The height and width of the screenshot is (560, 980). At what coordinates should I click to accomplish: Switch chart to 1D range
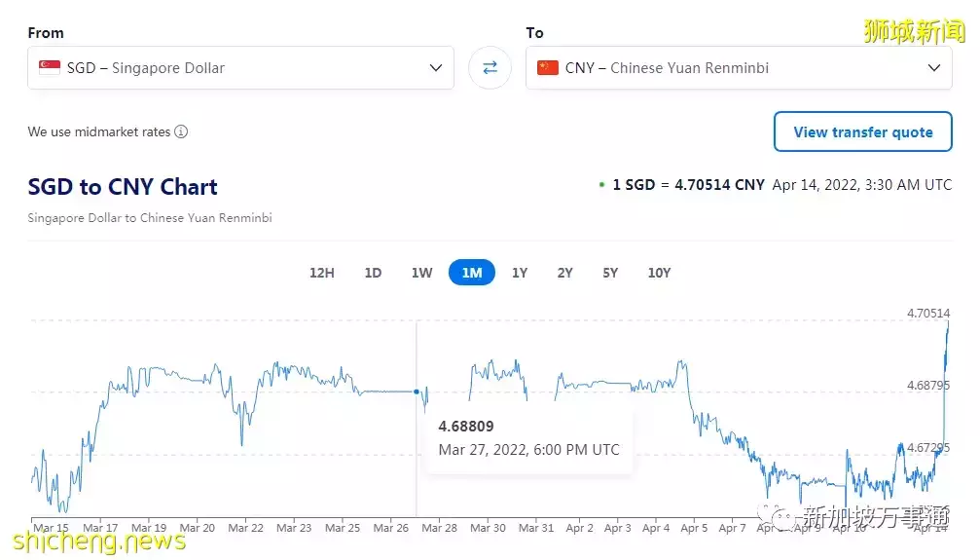pos(373,273)
